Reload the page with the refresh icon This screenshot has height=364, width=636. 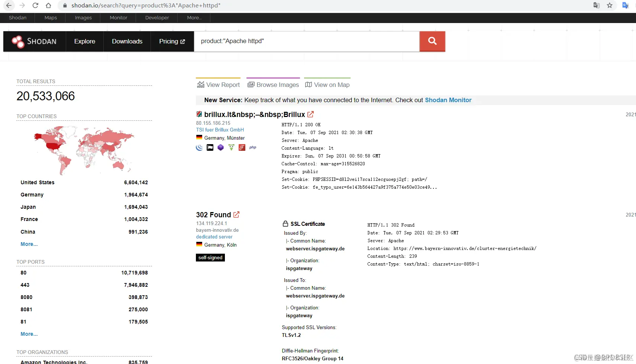[x=35, y=6]
